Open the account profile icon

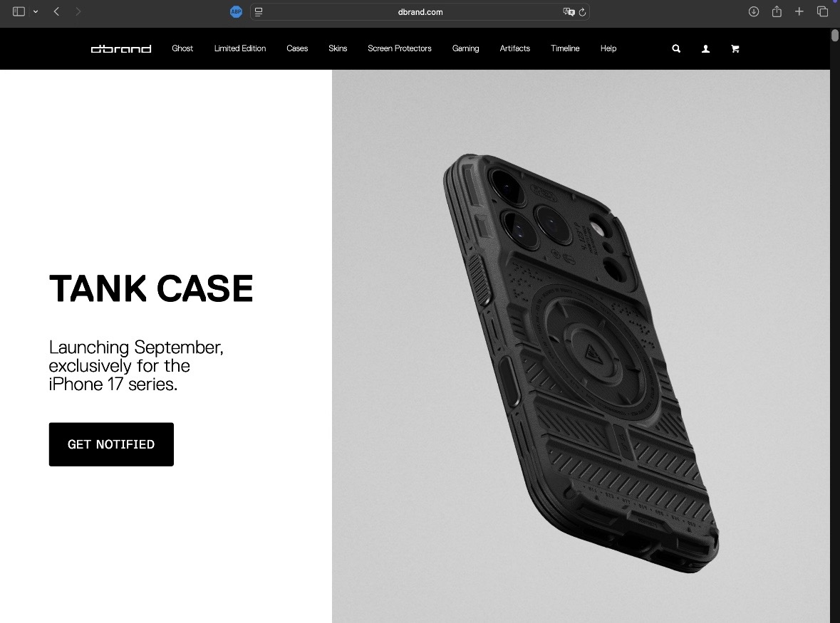(705, 48)
